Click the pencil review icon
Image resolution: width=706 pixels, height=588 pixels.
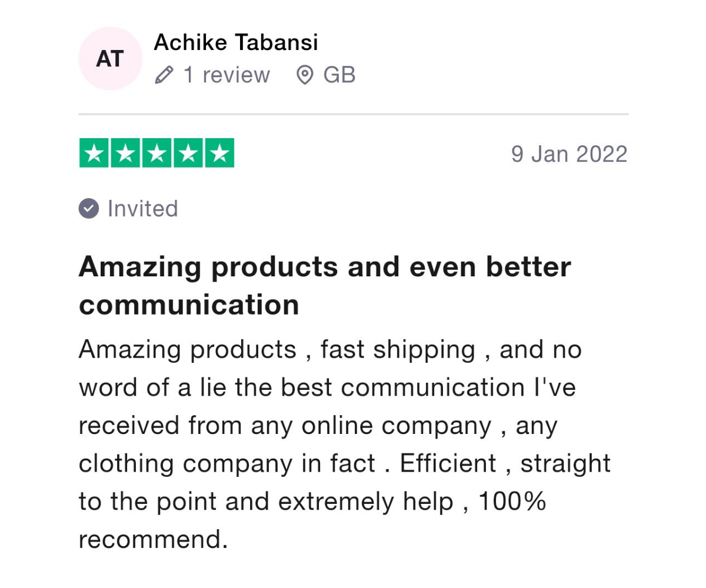(x=164, y=75)
